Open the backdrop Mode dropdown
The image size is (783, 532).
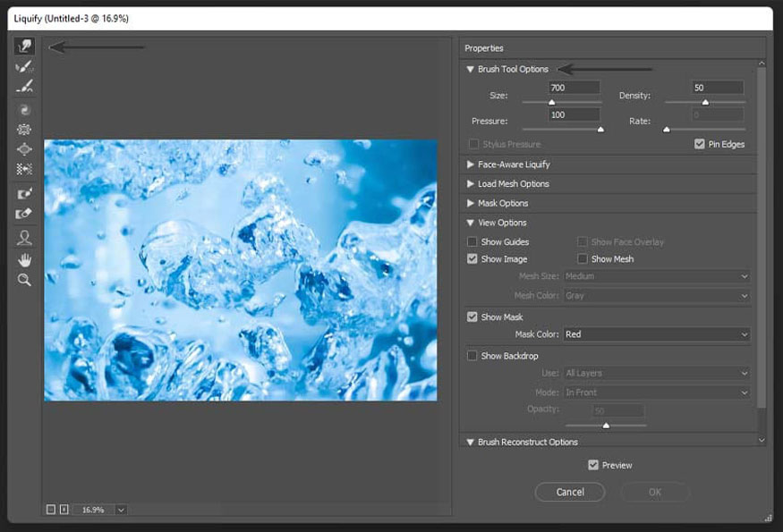657,393
